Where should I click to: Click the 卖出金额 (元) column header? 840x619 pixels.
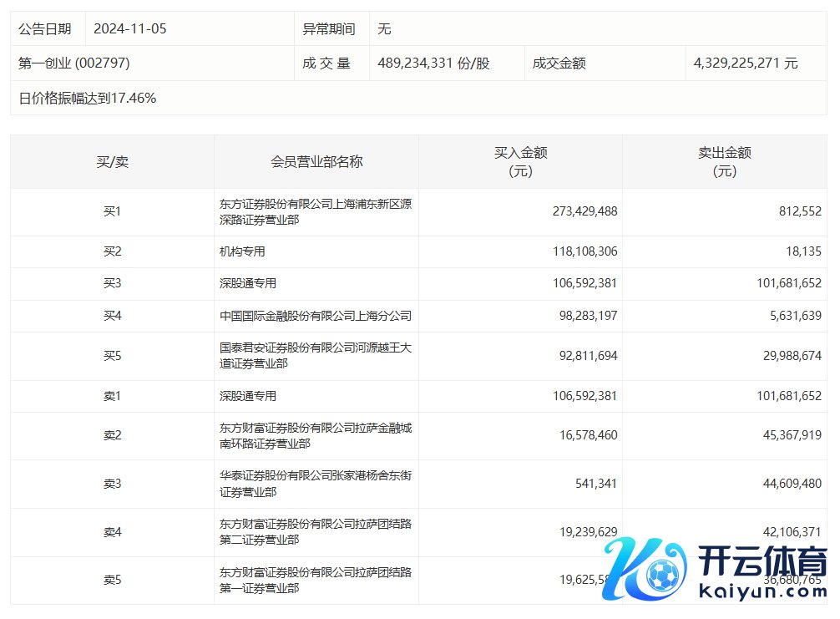point(724,162)
